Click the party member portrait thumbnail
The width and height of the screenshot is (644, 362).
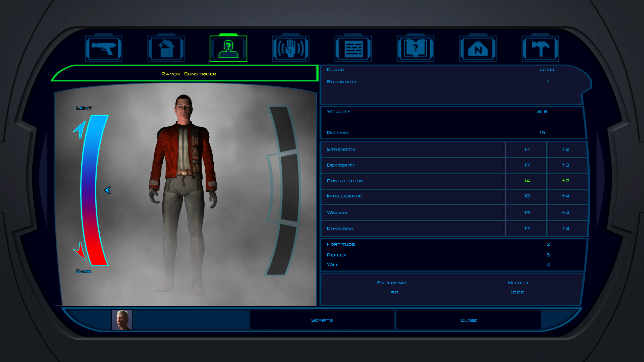(x=122, y=320)
